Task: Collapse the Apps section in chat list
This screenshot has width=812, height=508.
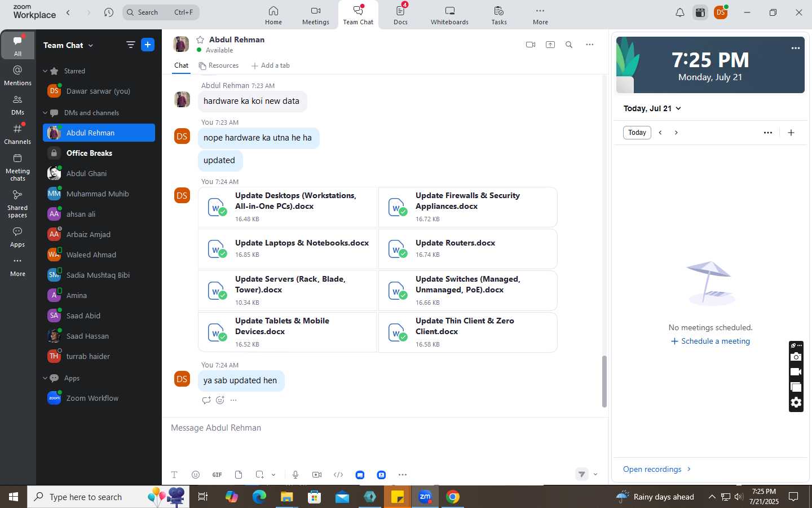Action: pos(45,378)
